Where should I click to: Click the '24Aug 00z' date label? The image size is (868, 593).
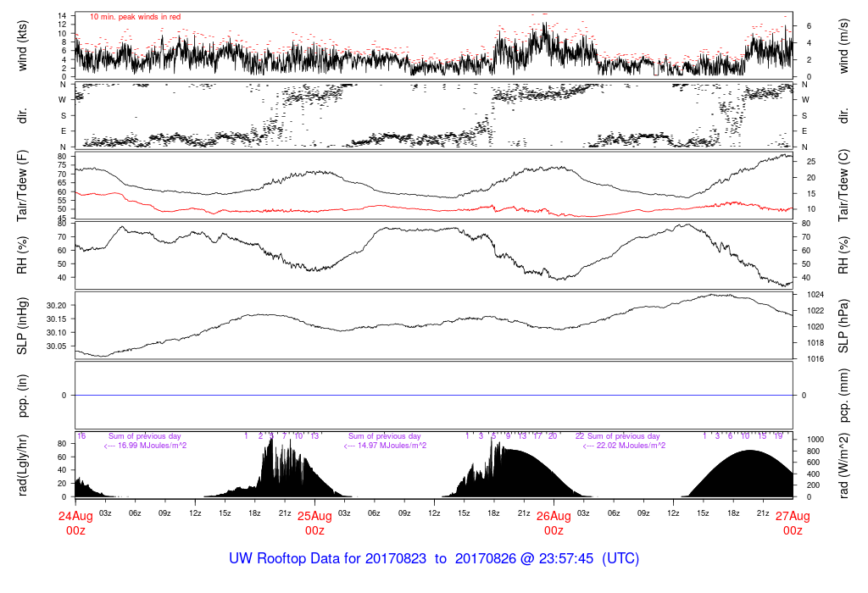point(75,523)
